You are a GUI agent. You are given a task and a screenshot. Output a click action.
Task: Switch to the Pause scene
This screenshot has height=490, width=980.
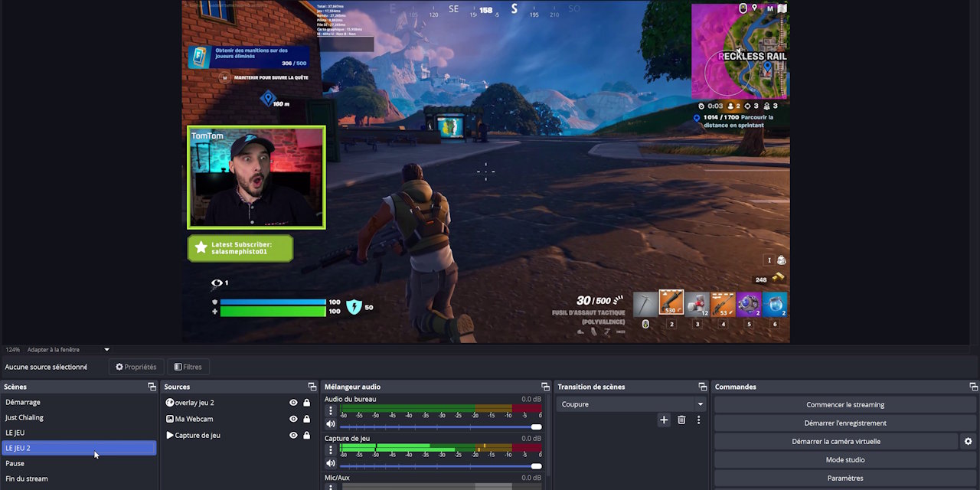(x=15, y=463)
